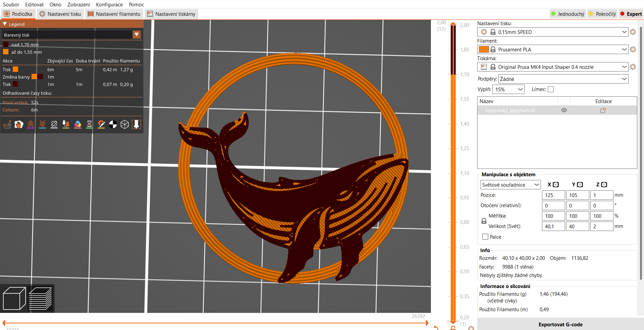This screenshot has height=330, width=644.
Task: Toggle seams display with the broken link icon
Action: coord(54,125)
